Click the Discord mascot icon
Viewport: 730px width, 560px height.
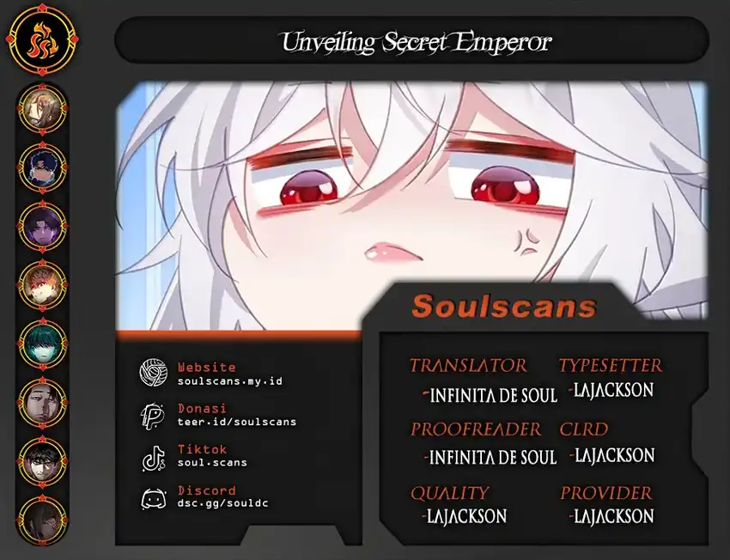click(x=154, y=499)
